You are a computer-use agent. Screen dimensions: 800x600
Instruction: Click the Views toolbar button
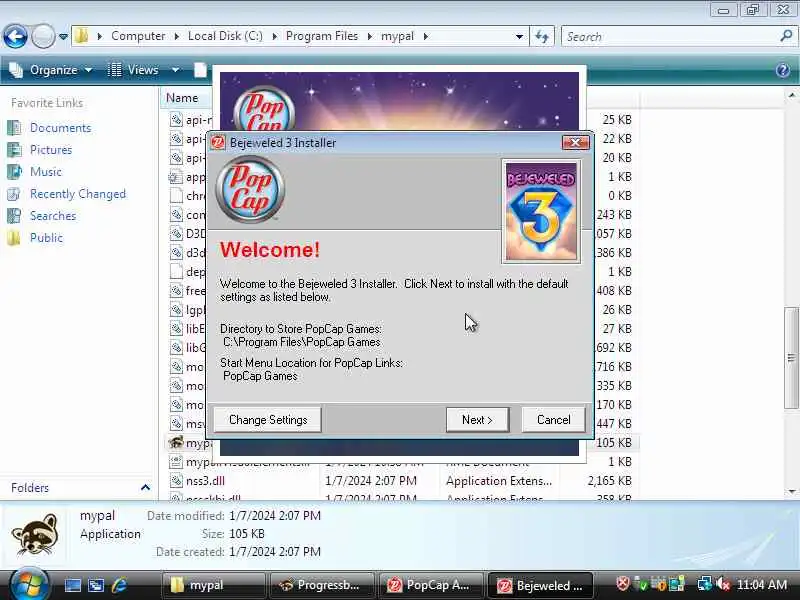pyautogui.click(x=134, y=70)
